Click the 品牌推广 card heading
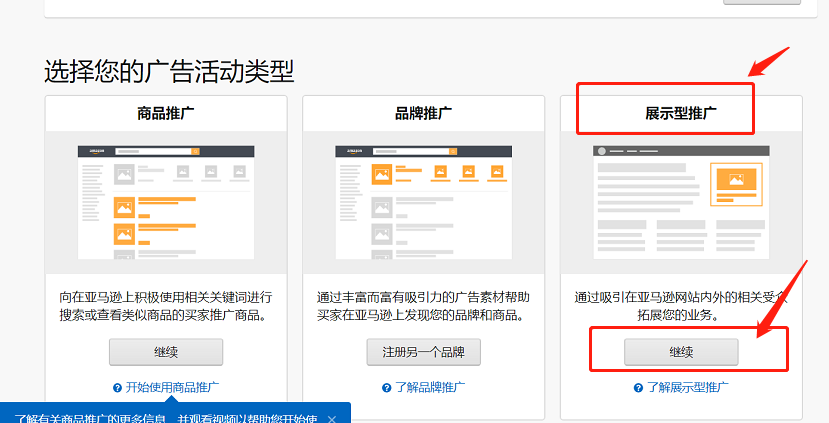This screenshot has height=423, width=829. 423,113
